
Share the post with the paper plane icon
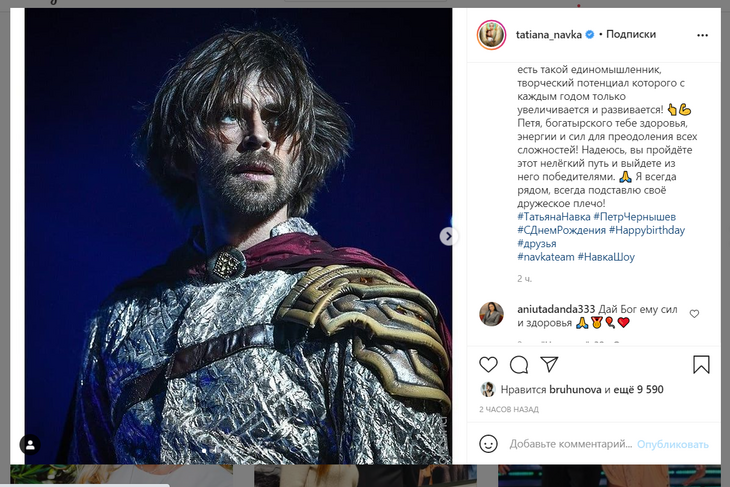(x=549, y=364)
